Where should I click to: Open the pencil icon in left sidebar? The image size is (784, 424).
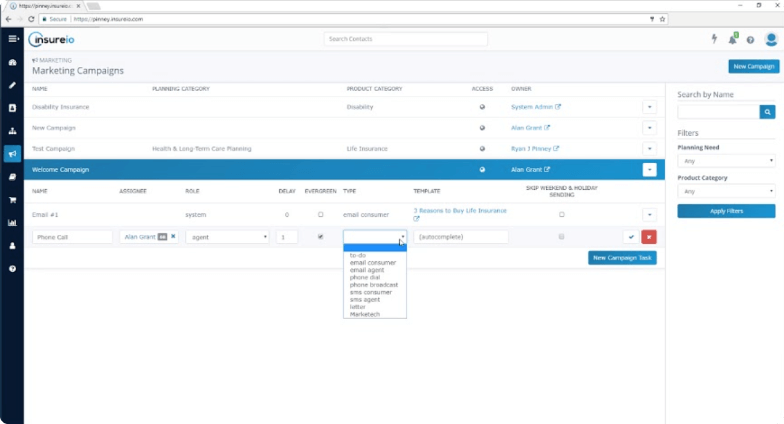point(12,85)
